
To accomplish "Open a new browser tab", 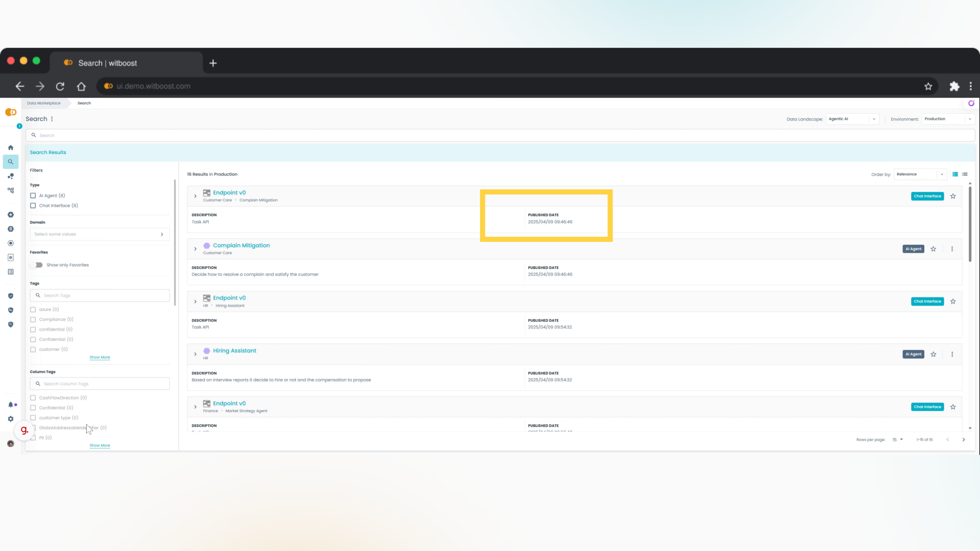I will pos(213,63).
